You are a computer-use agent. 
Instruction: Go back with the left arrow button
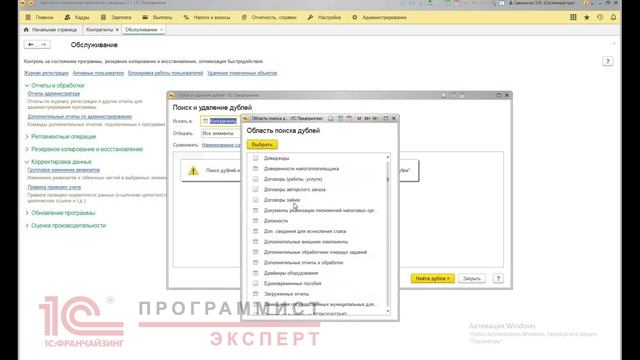point(31,44)
